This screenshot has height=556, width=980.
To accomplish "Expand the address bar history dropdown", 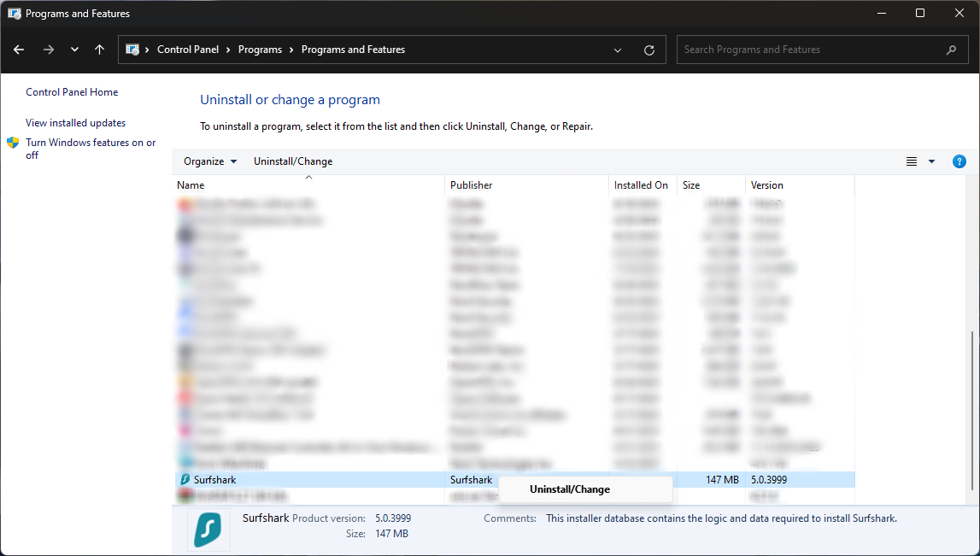I will [x=618, y=50].
